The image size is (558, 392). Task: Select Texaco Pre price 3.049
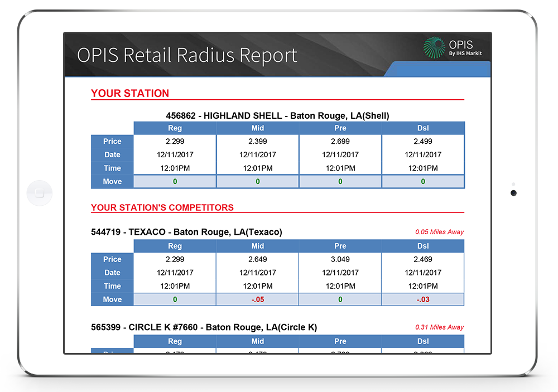[x=340, y=259]
